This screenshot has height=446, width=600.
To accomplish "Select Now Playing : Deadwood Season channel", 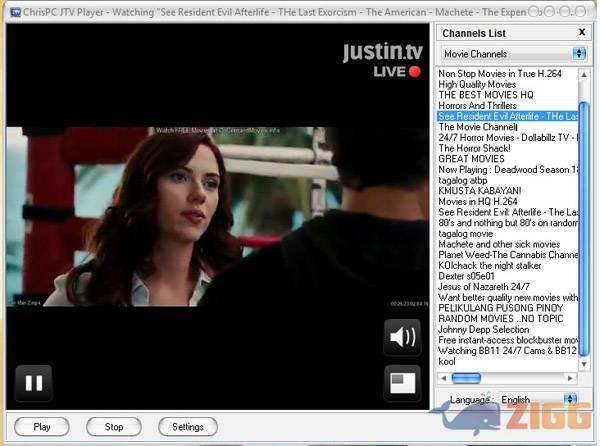I will pyautogui.click(x=507, y=170).
